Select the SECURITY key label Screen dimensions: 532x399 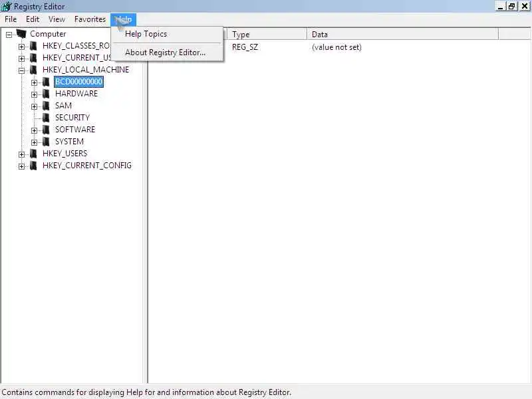tap(72, 118)
